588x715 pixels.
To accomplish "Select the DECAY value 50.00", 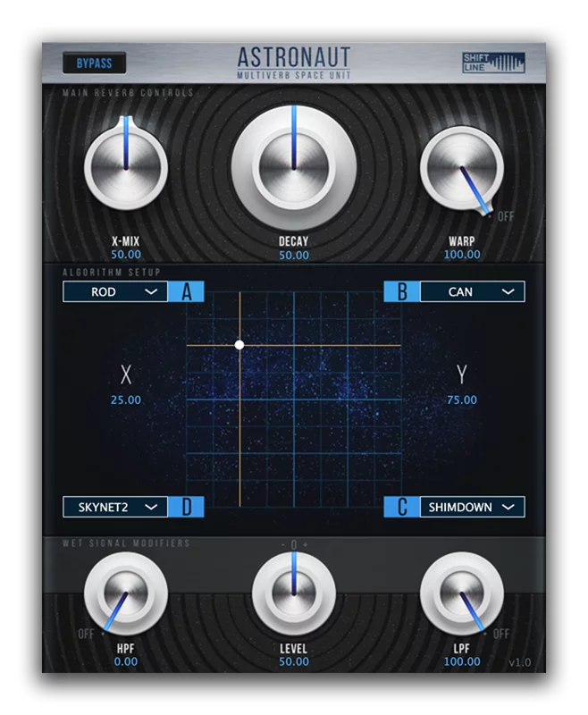I will pos(294,256).
